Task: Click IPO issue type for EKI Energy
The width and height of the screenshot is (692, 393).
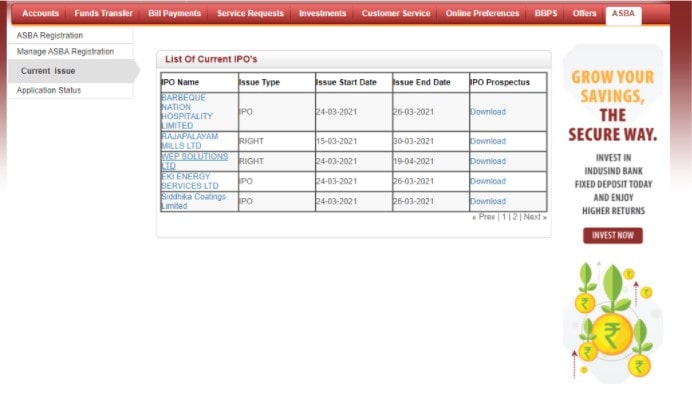Action: coord(246,181)
